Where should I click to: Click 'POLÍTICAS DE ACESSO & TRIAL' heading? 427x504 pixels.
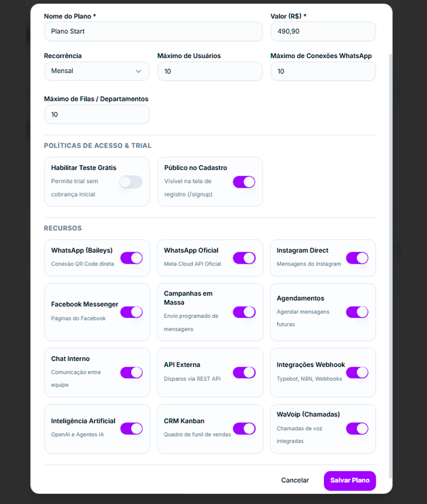pos(98,146)
